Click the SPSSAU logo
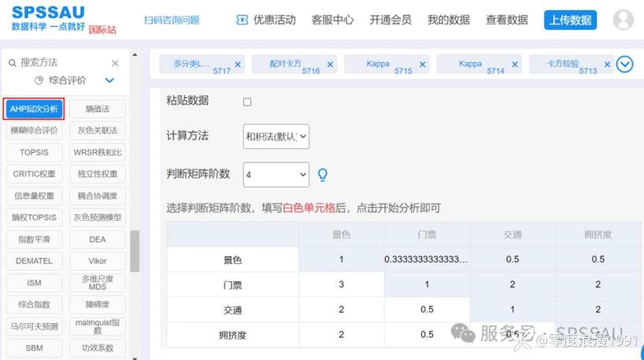The height and width of the screenshot is (360, 644). 47,13
